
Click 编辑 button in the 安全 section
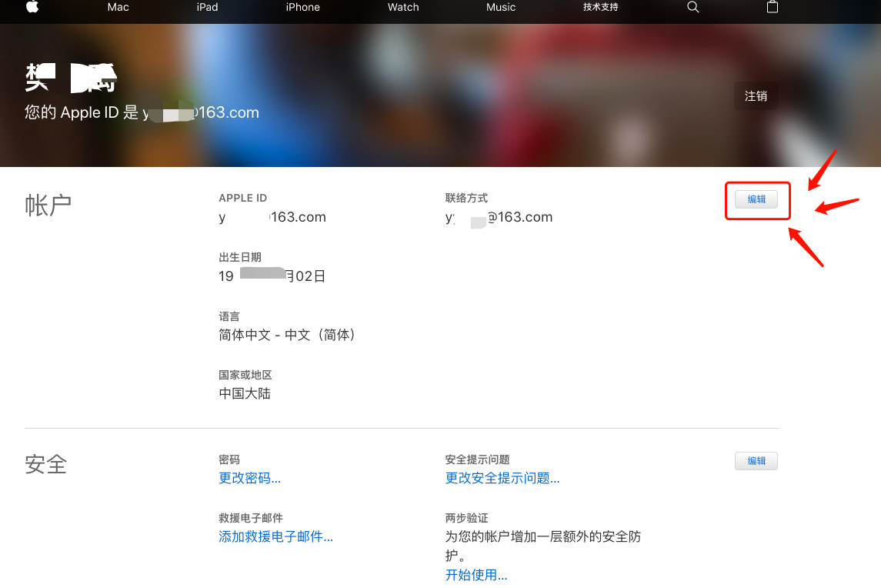756,461
